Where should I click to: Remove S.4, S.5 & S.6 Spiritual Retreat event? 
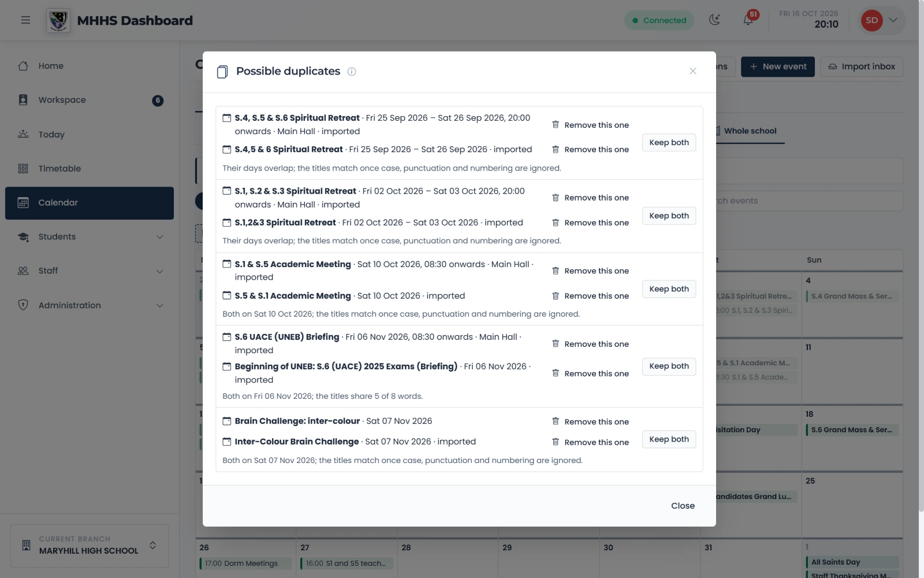590,125
